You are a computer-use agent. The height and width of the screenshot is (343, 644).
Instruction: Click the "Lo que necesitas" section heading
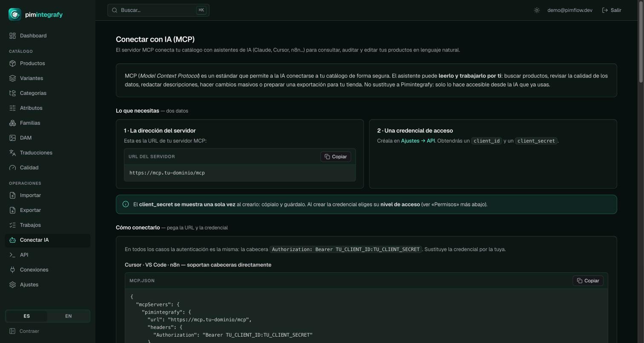pos(137,111)
